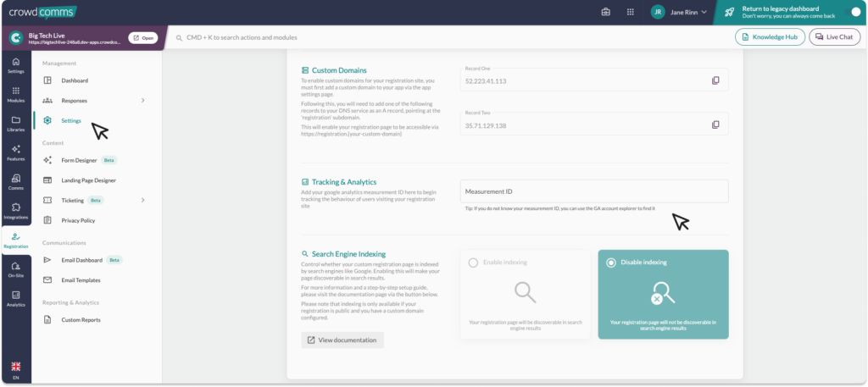Open Modules in the left rail
Viewport: 868px width, 387px height.
pyautogui.click(x=15, y=93)
